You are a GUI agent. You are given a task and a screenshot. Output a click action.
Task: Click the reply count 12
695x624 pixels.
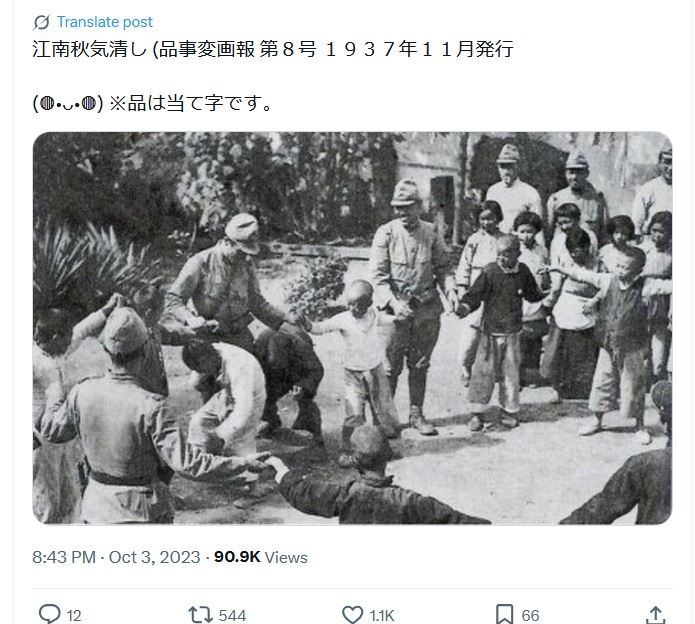pyautogui.click(x=74, y=616)
